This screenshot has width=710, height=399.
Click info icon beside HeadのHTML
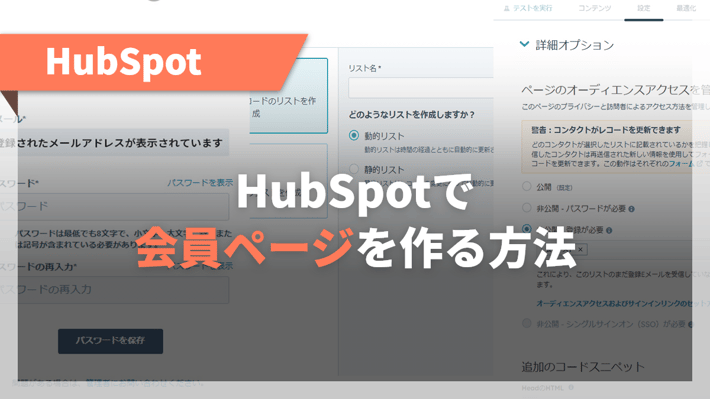[571, 388]
